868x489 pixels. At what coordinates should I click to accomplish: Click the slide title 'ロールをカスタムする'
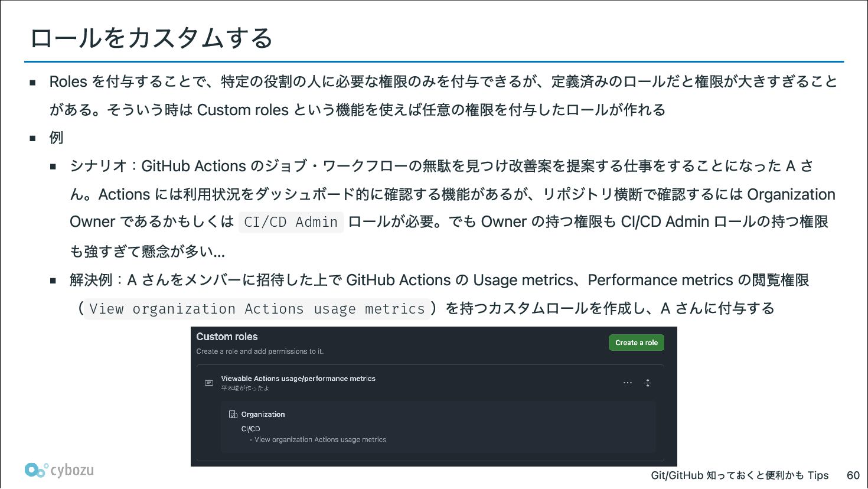(152, 38)
